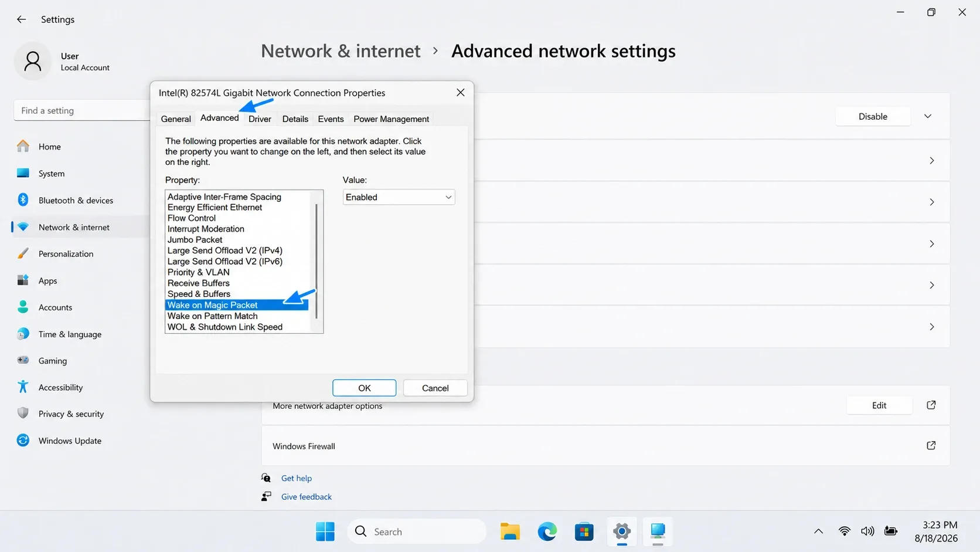
Task: Click the volume speaker tray icon
Action: click(867, 531)
